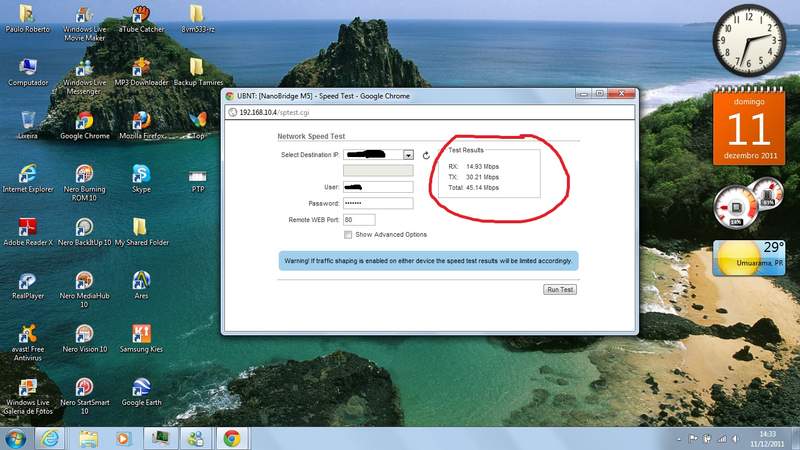Click the address bar showing 192.168.10.4
The width and height of the screenshot is (800, 450).
coord(430,112)
